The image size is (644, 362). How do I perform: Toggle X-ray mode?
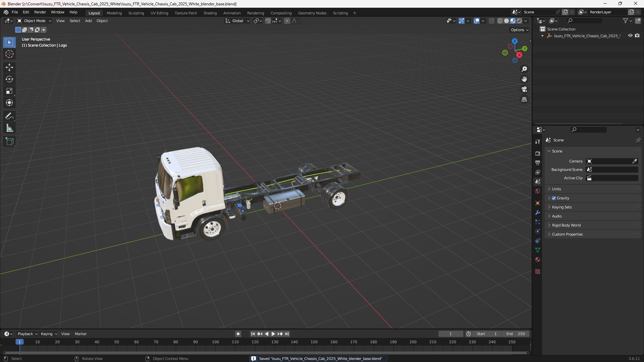pyautogui.click(x=492, y=21)
